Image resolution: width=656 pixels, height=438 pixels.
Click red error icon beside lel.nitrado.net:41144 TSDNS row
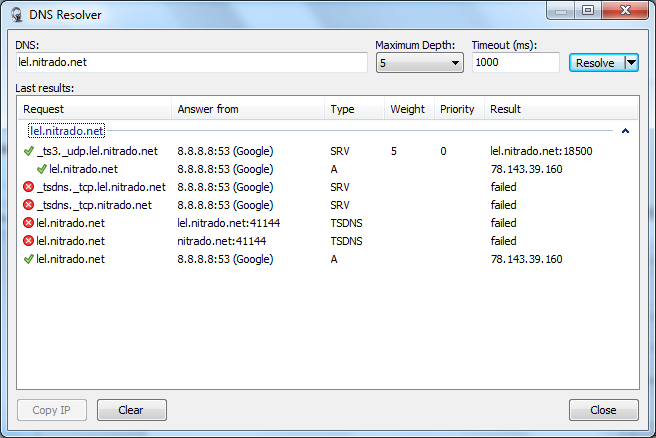point(28,223)
